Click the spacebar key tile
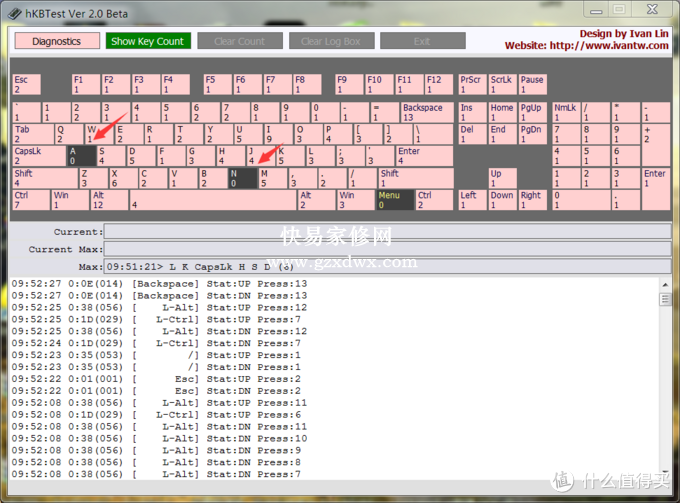The width and height of the screenshot is (680, 503). [x=213, y=200]
